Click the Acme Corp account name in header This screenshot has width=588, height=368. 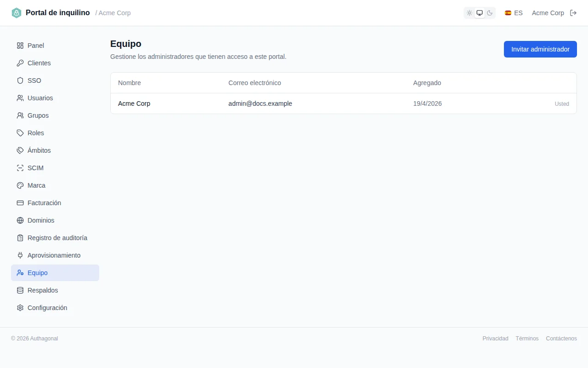[x=548, y=13]
